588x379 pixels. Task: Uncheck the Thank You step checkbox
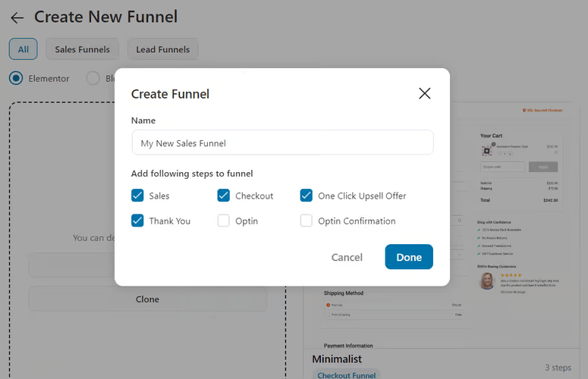click(137, 221)
